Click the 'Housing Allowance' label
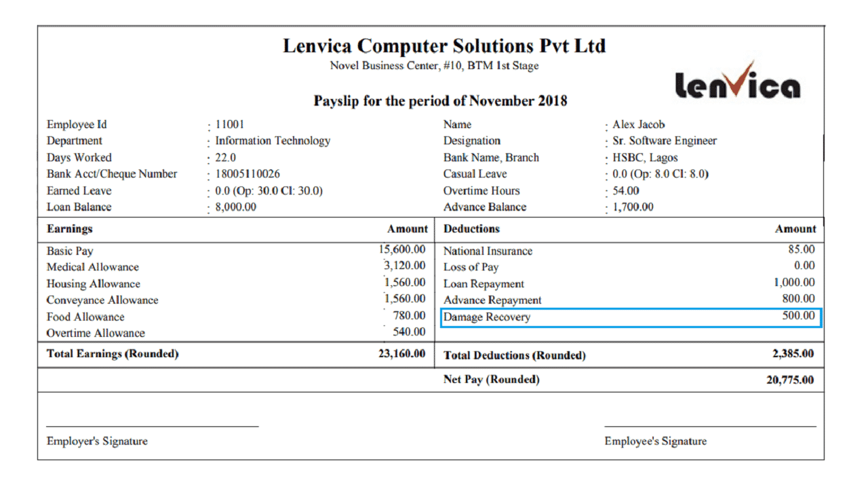This screenshot has height=488, width=868. (x=94, y=284)
